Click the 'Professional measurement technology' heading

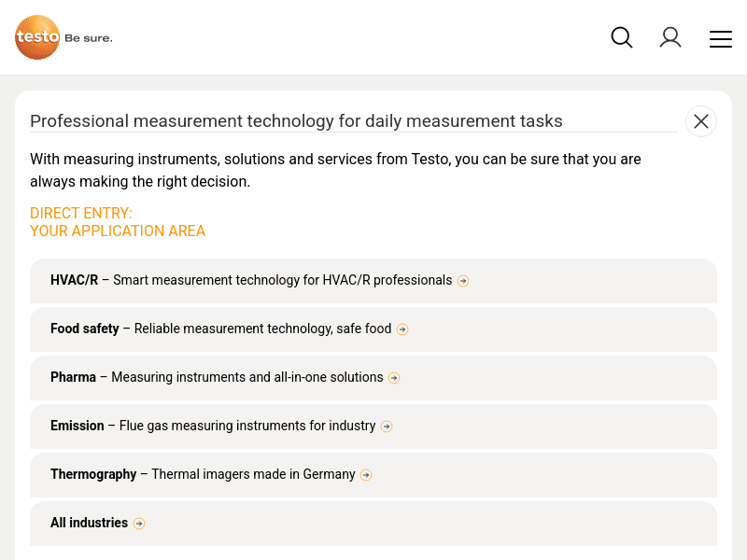tap(296, 121)
